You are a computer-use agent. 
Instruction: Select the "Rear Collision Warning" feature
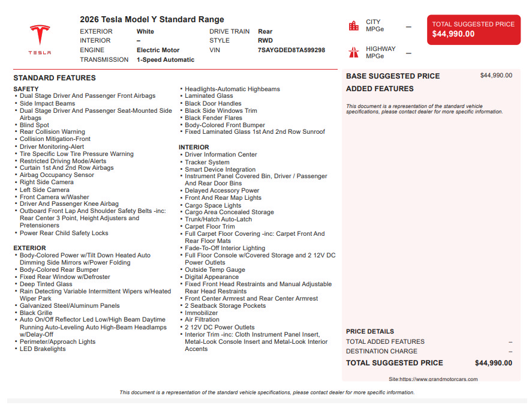coord(52,132)
